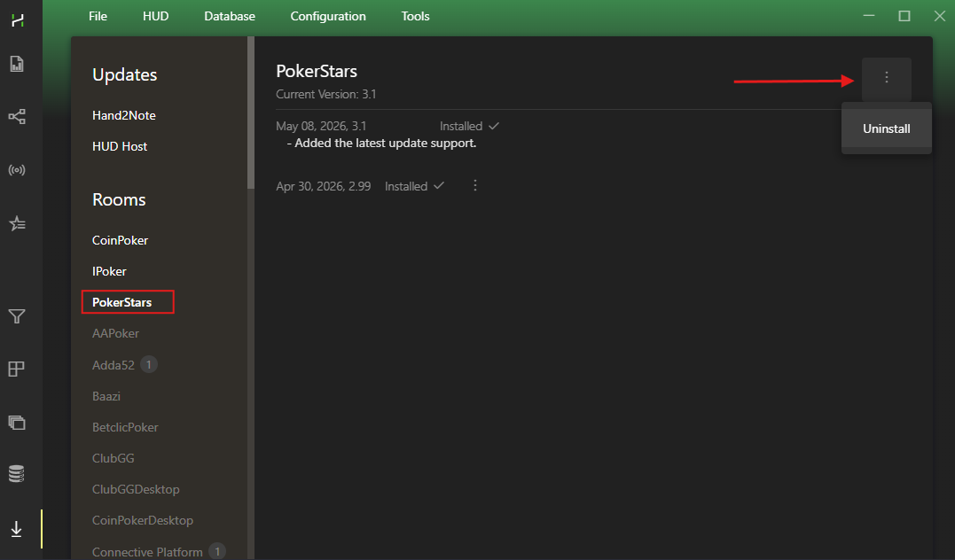Minimize the Hand2Note window

(869, 16)
